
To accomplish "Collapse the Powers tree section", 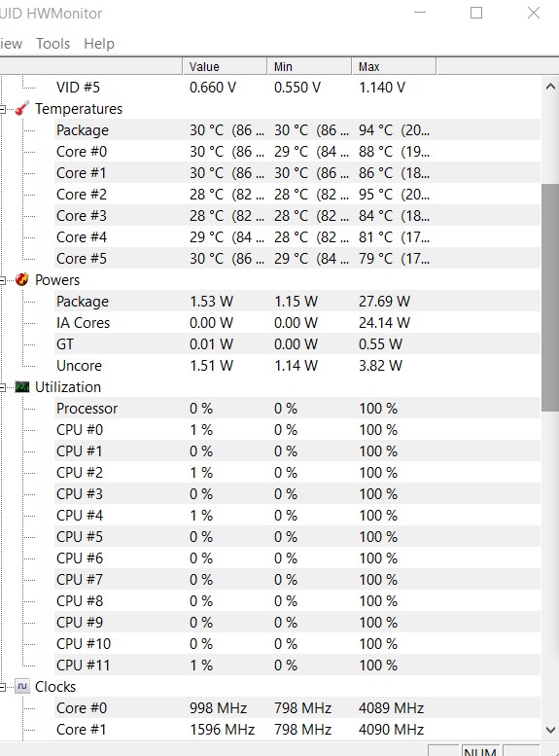I will 2,280.
